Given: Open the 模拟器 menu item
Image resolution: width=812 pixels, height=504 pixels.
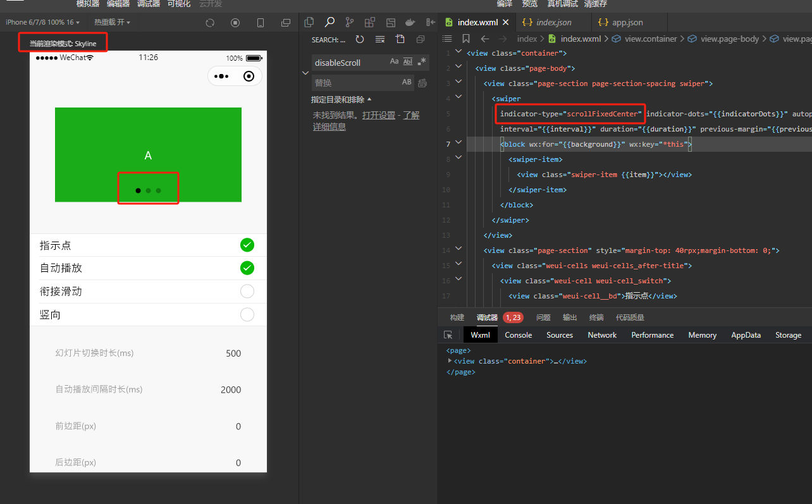Looking at the screenshot, I should point(88,4).
